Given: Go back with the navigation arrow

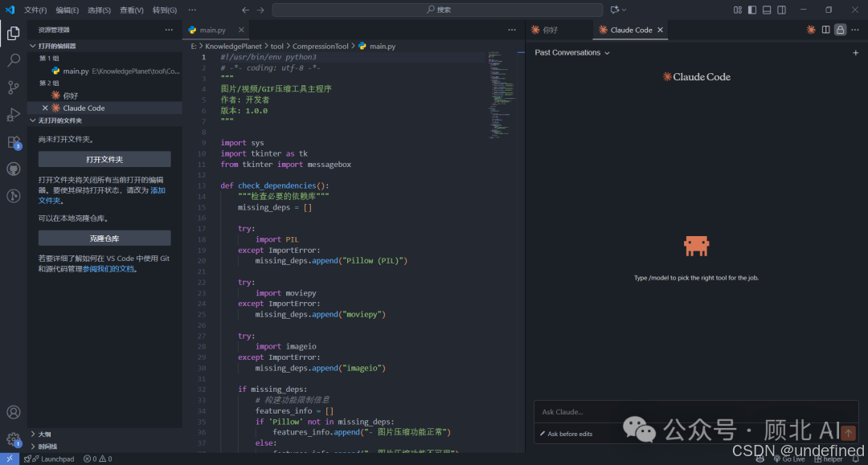Looking at the screenshot, I should tap(245, 10).
